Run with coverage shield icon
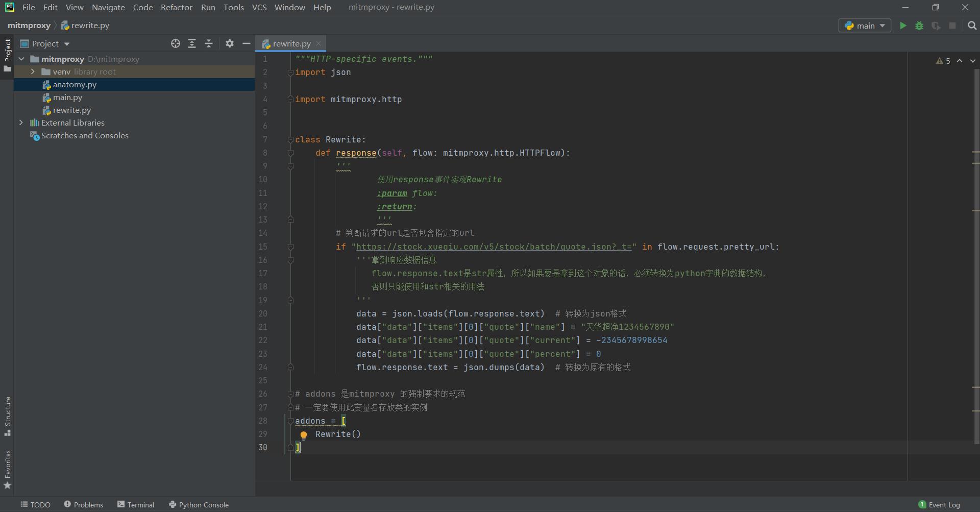This screenshot has height=512, width=980. coord(936,26)
